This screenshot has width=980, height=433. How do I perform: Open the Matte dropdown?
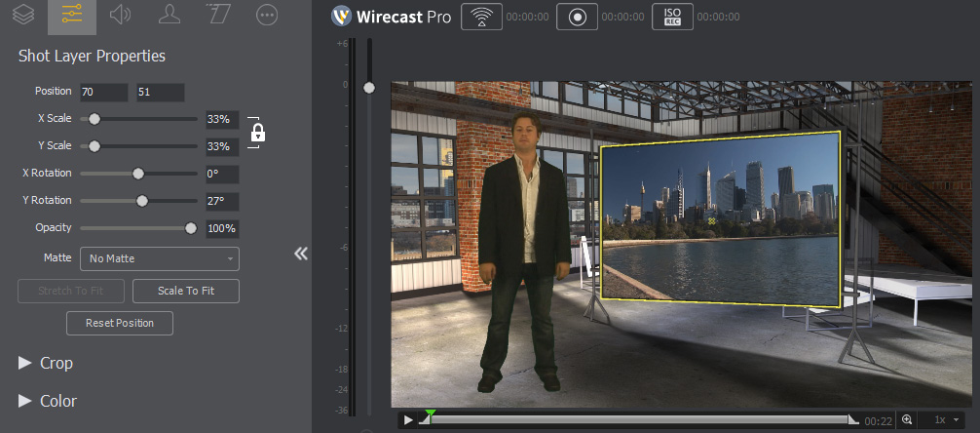[160, 258]
